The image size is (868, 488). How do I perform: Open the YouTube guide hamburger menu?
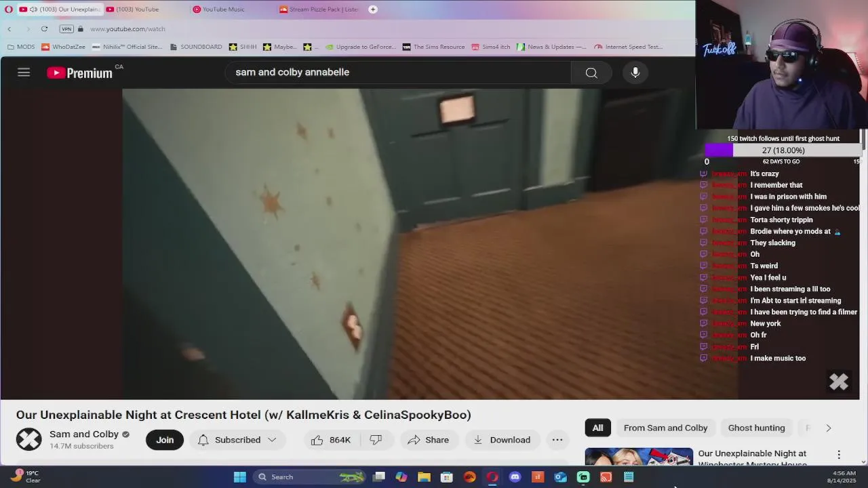[x=24, y=73]
